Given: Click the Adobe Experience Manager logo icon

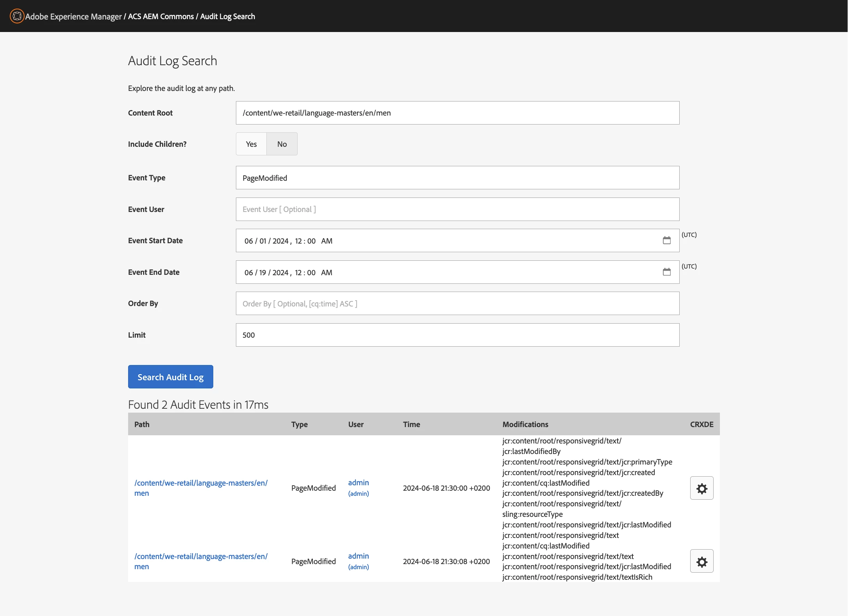Looking at the screenshot, I should pyautogui.click(x=17, y=16).
